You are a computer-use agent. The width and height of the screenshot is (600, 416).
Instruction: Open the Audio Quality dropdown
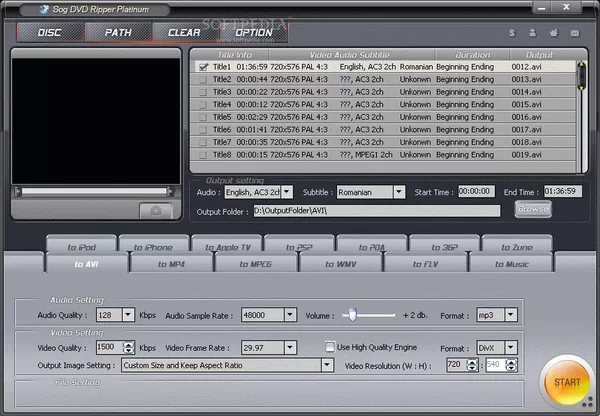coord(128,315)
